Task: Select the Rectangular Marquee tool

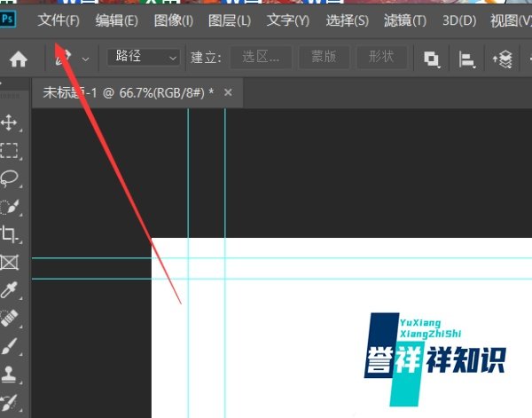Action: (x=10, y=150)
